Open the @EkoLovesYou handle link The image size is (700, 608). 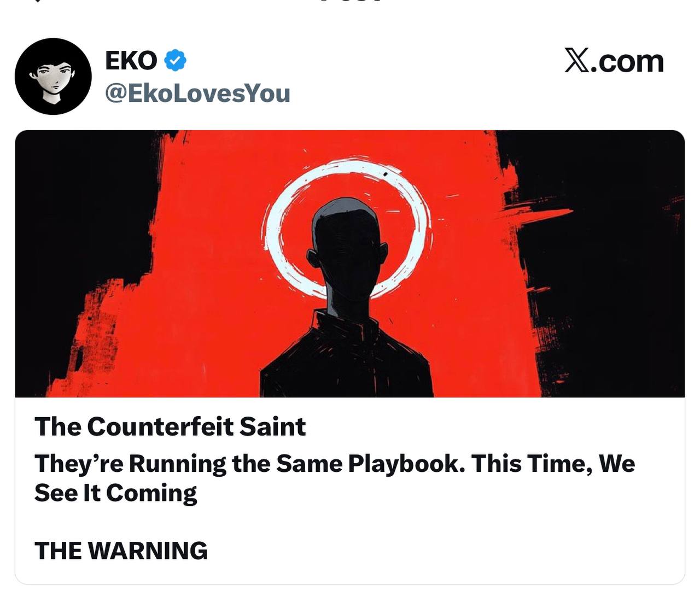tap(197, 93)
